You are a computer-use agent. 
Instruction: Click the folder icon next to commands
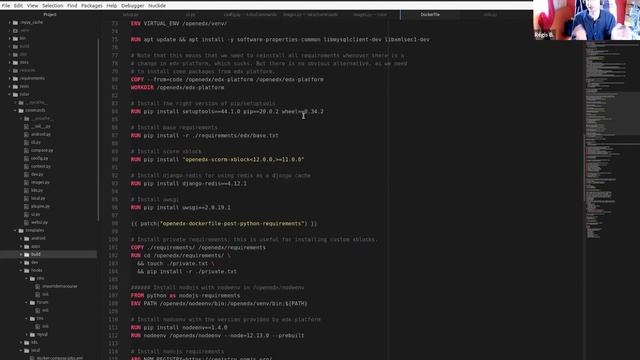pos(21,110)
